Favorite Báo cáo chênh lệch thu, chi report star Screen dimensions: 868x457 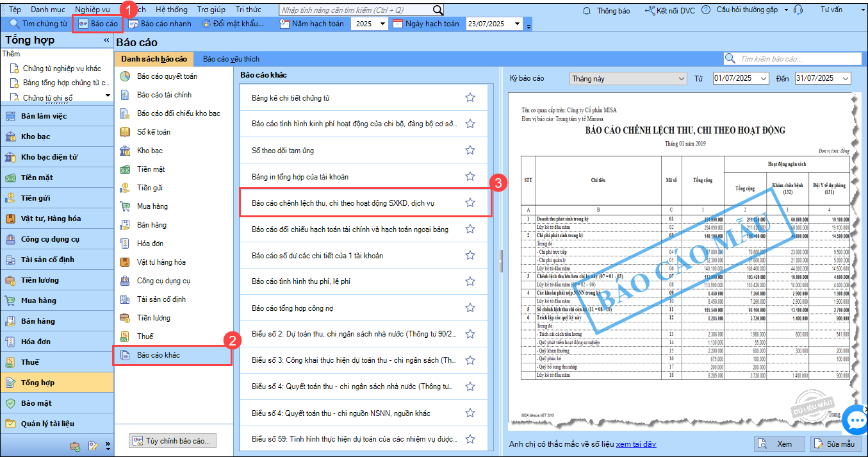(x=470, y=203)
